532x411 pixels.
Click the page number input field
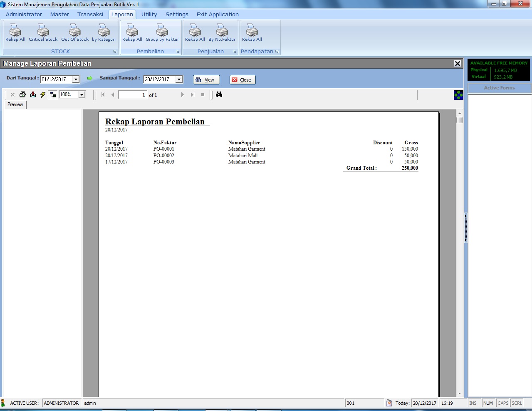132,94
